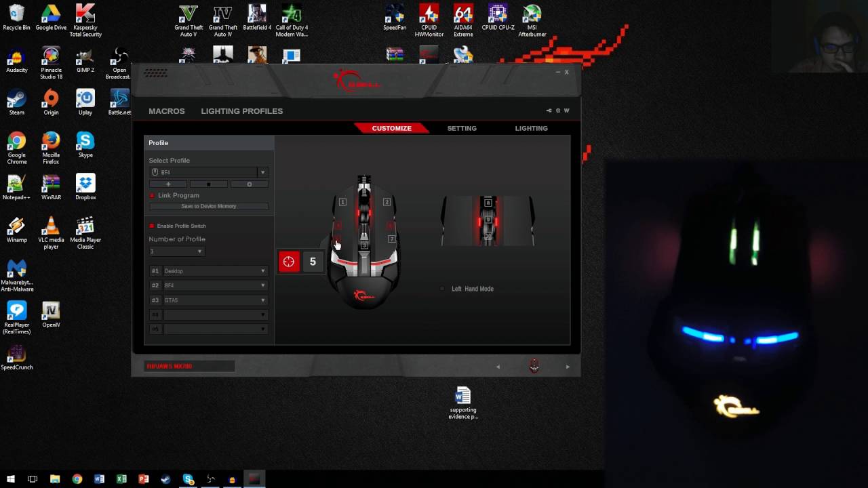Image resolution: width=868 pixels, height=488 pixels.
Task: Open VLC media player desktop shortcut
Action: [x=51, y=233]
